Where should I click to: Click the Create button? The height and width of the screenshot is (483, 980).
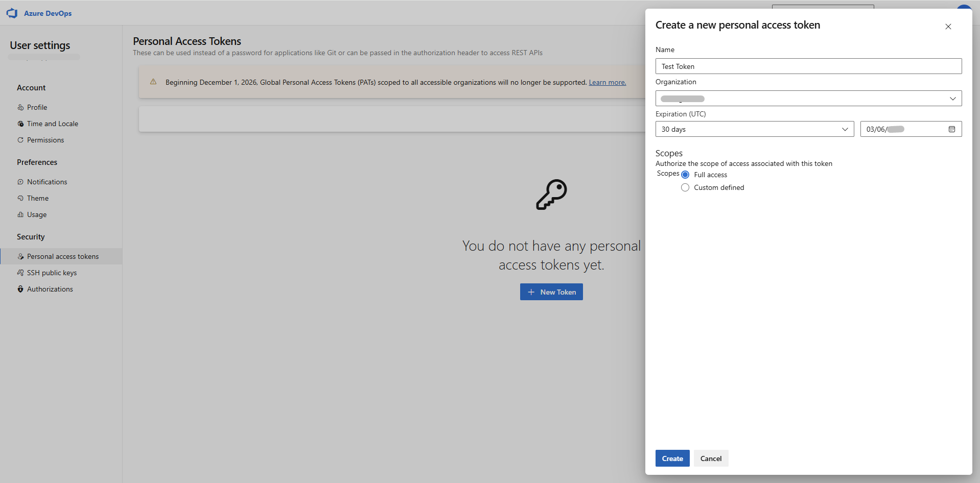coord(672,458)
